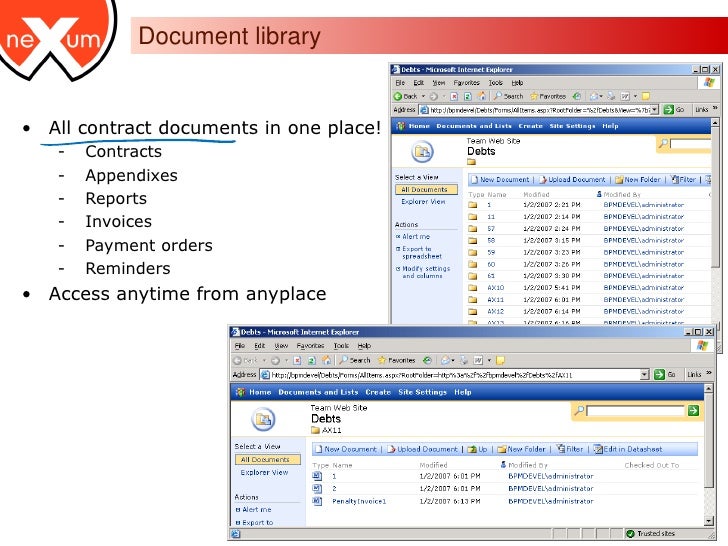Click green Go arrow in rear window
Image resolution: width=728 pixels, height=546 pixels.
(x=669, y=110)
